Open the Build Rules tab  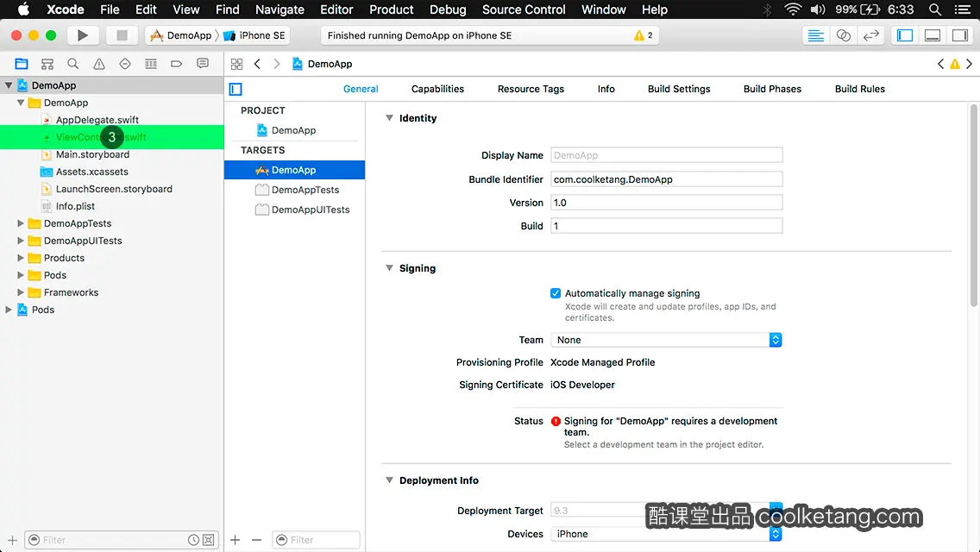859,89
